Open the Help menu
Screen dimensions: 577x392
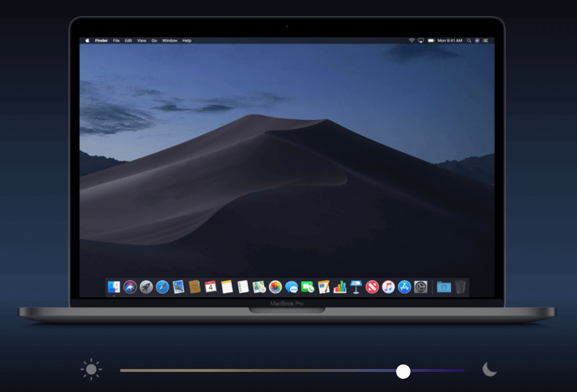point(187,40)
